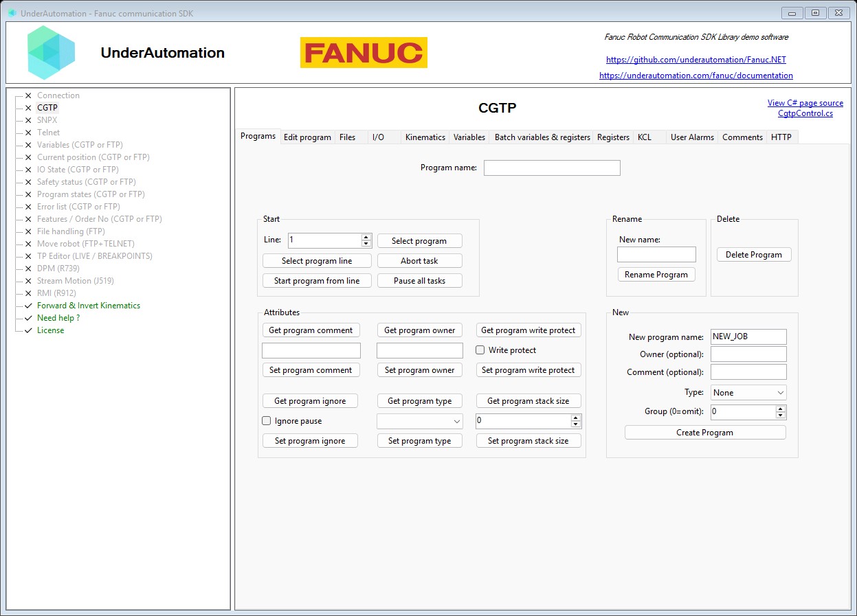Select Stream Motion (J519) item
This screenshot has width=857, height=616.
(76, 281)
